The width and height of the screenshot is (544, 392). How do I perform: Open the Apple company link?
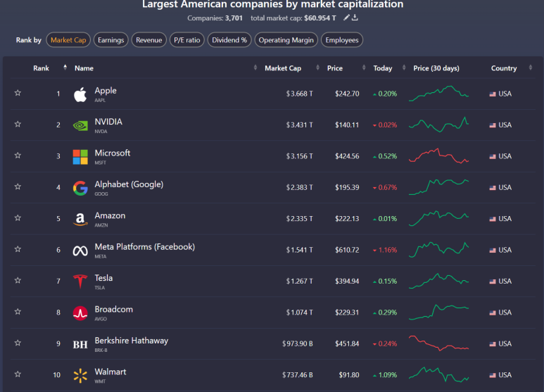tap(106, 91)
